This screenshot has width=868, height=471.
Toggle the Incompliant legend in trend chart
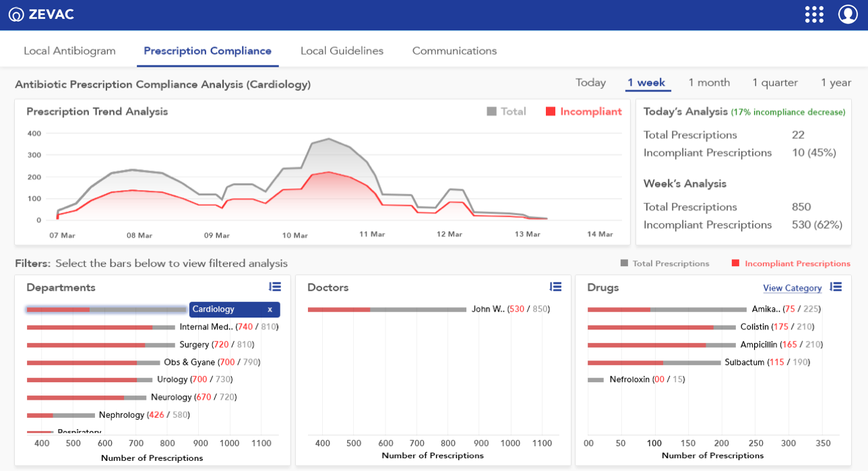pos(584,112)
